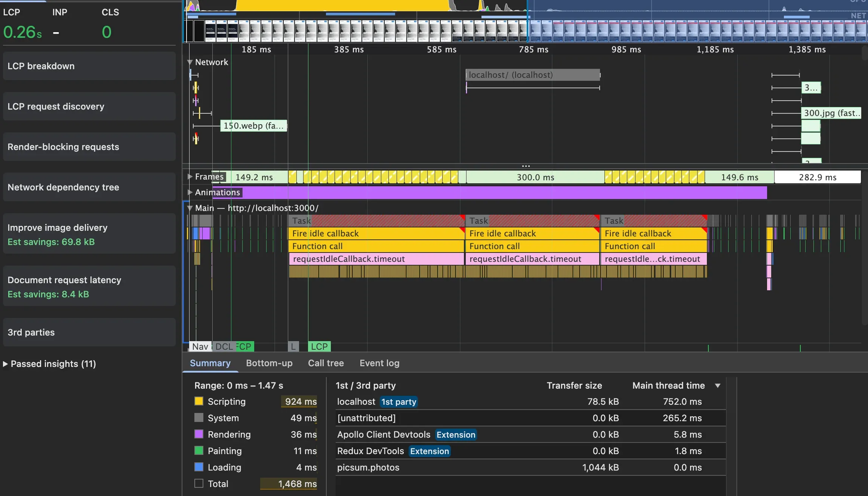
Task: Open the LCP request discovery insight
Action: pyautogui.click(x=89, y=106)
